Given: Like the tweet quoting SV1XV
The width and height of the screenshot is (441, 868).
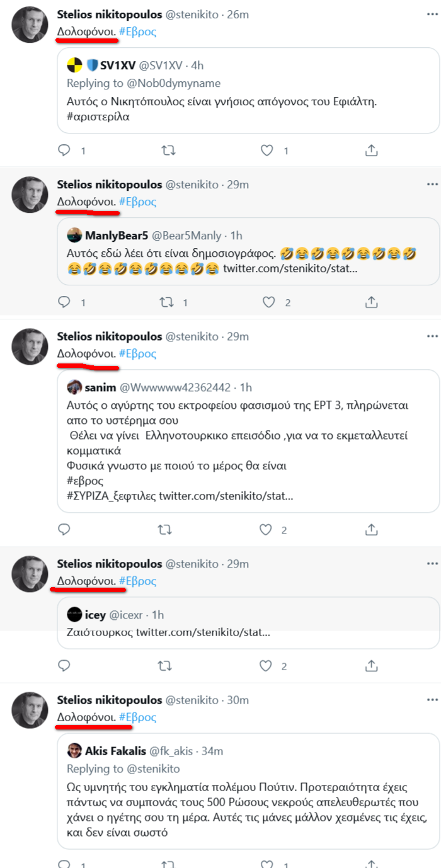Looking at the screenshot, I should coord(267,151).
